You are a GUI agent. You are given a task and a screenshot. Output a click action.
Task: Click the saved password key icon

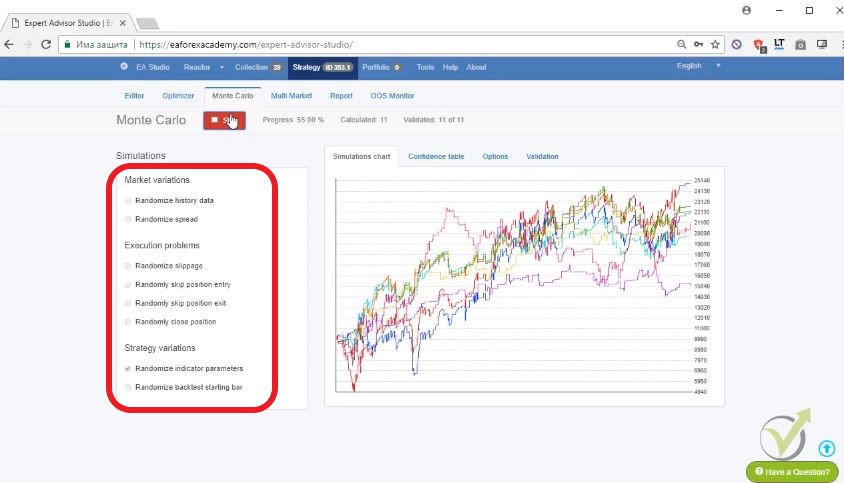698,44
